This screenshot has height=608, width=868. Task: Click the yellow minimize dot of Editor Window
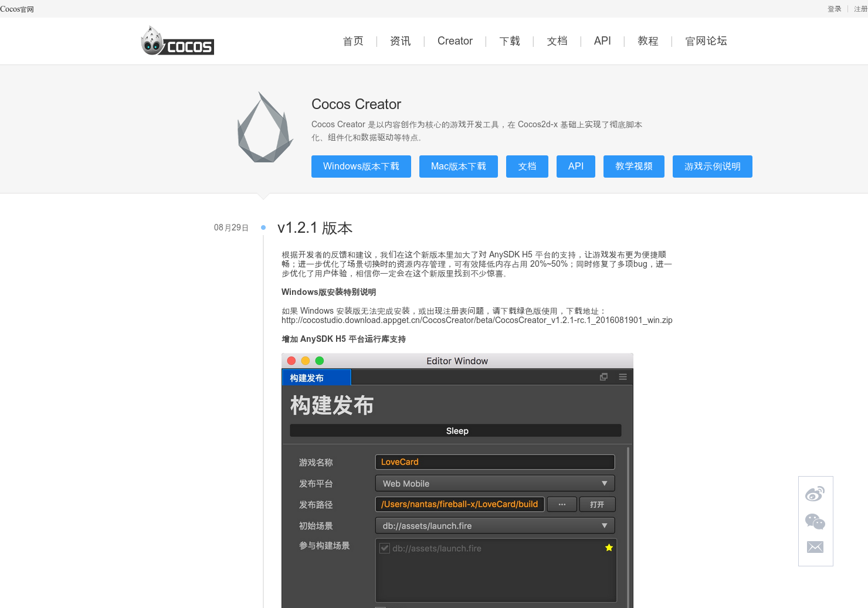click(x=306, y=361)
